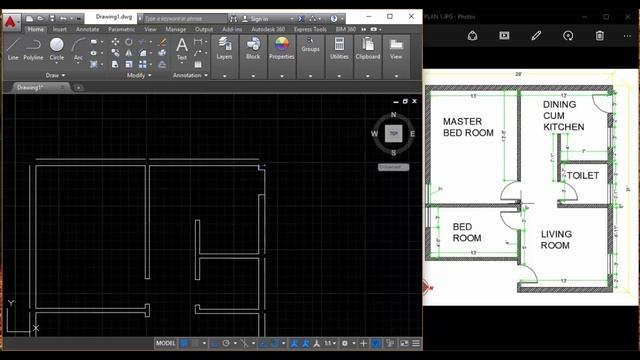
Task: Click the Erase tool in Modify panel
Action: (x=162, y=42)
